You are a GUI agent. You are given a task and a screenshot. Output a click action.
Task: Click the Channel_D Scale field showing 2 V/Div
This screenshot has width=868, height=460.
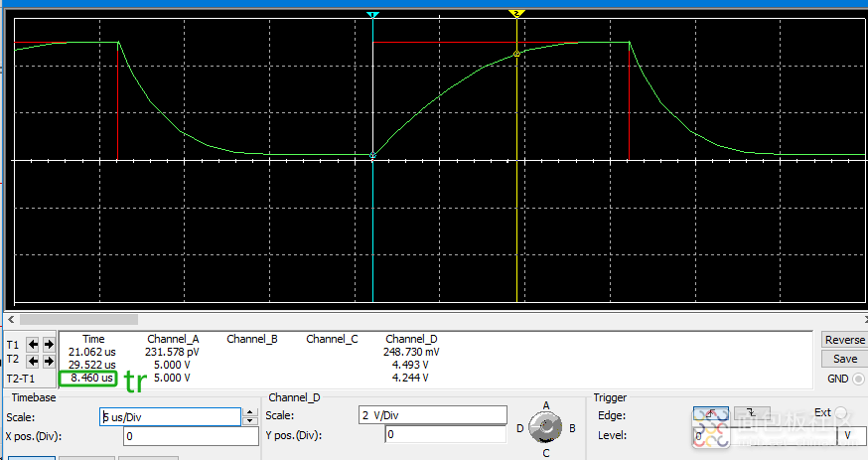click(433, 415)
